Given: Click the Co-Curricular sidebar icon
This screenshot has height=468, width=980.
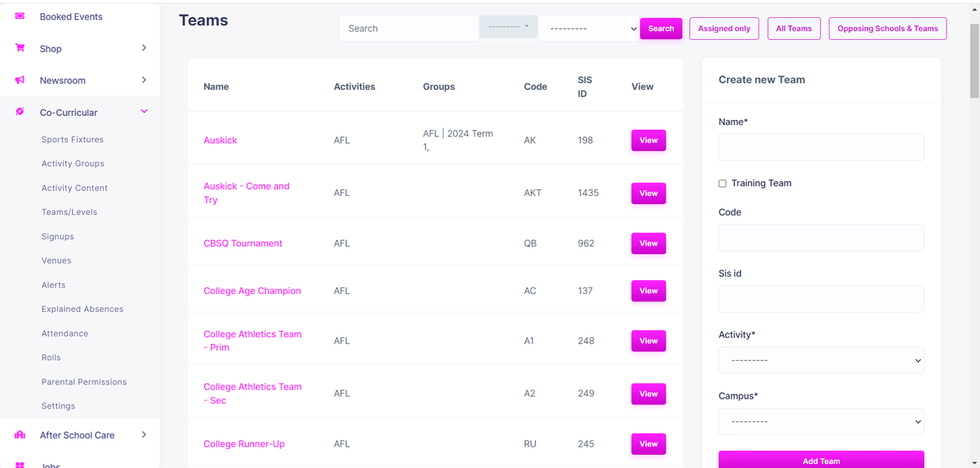Looking at the screenshot, I should tap(20, 112).
